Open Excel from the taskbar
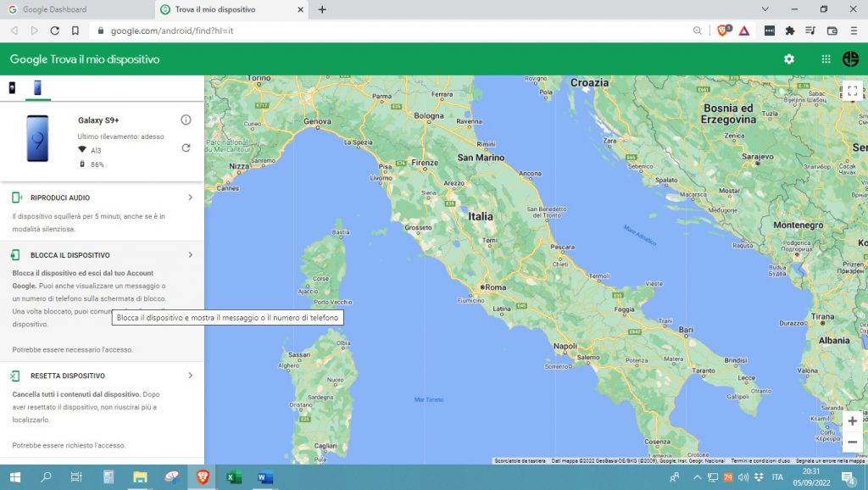Screen dimensions: 868x490 (232, 478)
